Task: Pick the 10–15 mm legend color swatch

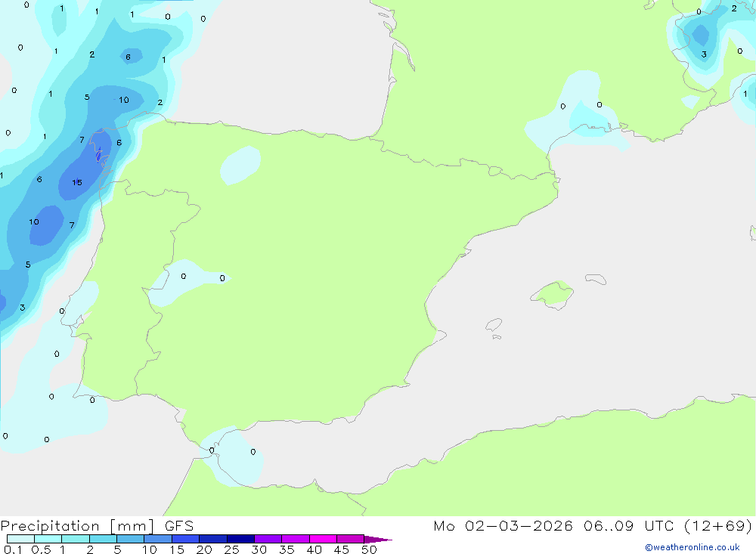Action: [158, 539]
